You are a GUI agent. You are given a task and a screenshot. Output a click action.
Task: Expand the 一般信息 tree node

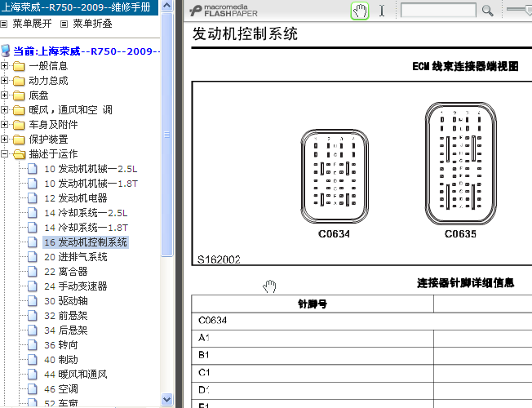[4, 66]
